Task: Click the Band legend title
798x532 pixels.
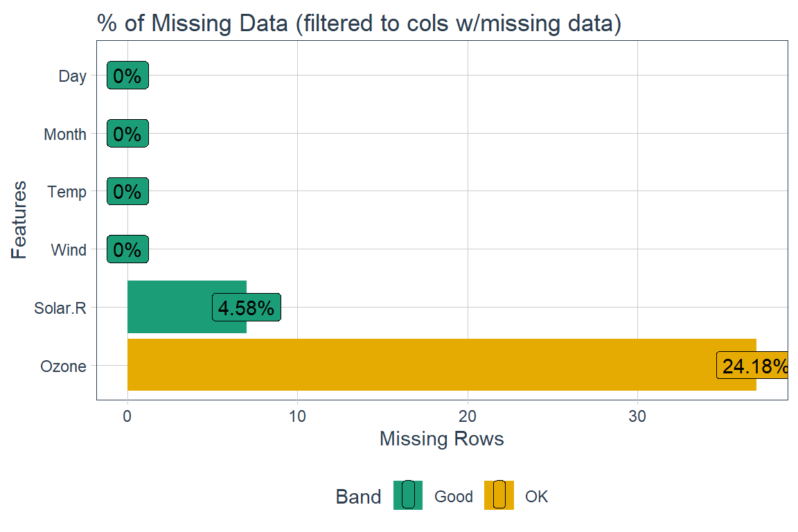Action: click(358, 497)
